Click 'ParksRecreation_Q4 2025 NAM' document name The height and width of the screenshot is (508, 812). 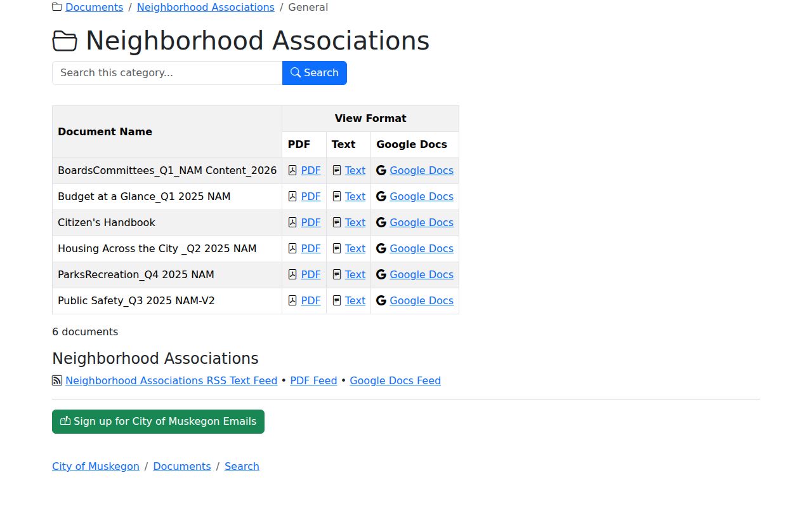136,274
